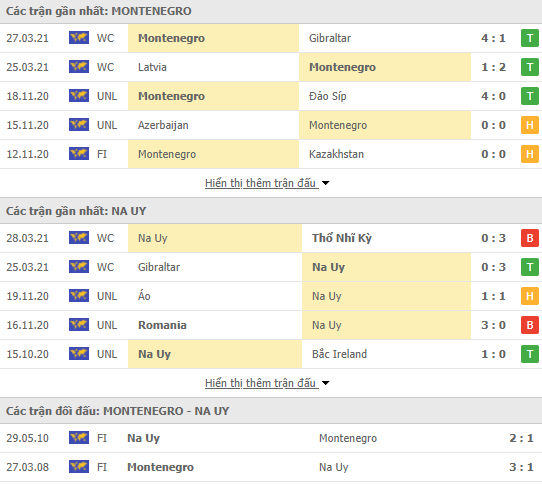The width and height of the screenshot is (542, 485).
Task: Click the Romania team name
Action: click(x=162, y=325)
